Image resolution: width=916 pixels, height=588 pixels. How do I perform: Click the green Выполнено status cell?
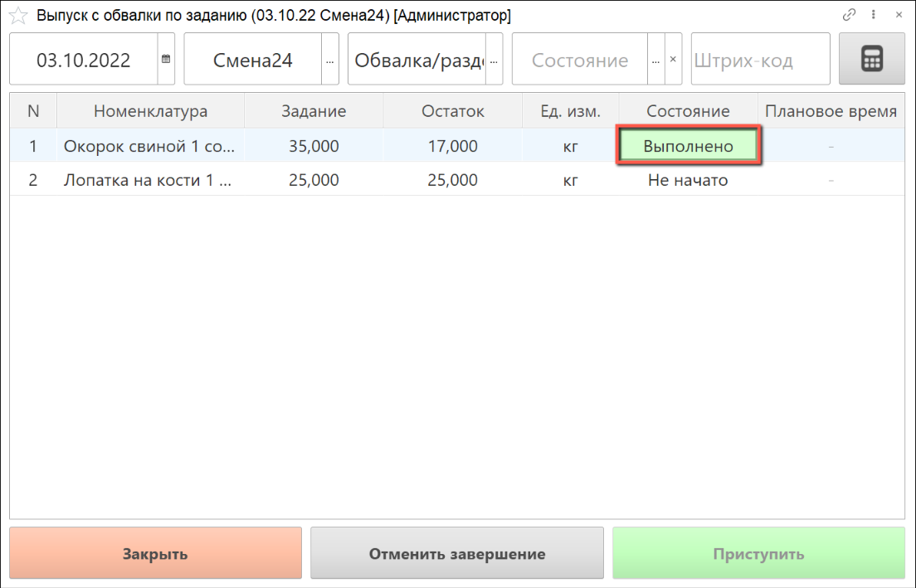click(x=688, y=146)
